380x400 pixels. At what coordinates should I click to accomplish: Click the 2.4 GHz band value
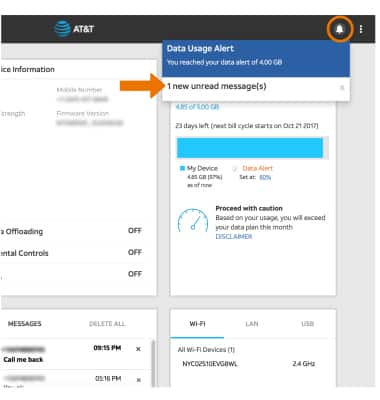(304, 364)
